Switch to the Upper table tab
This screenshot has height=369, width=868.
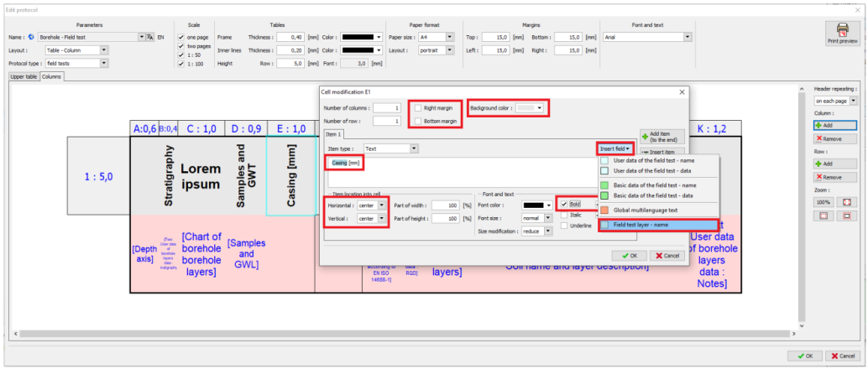[x=24, y=77]
